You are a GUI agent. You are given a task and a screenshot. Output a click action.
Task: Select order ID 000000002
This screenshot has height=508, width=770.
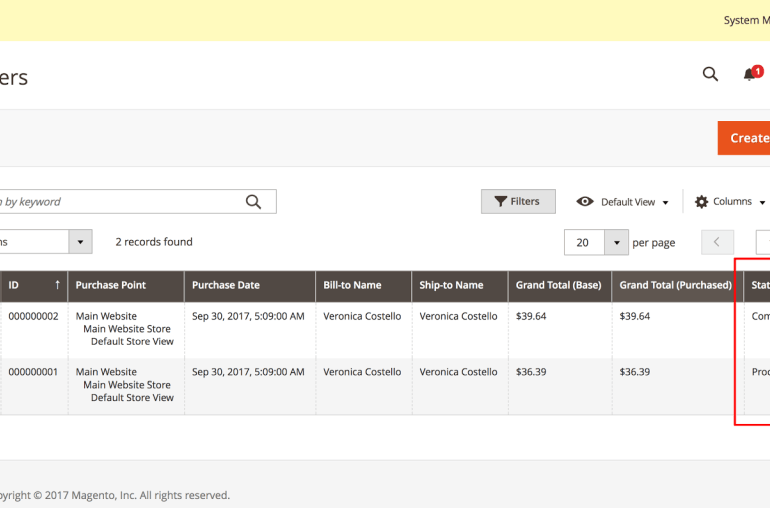point(33,316)
